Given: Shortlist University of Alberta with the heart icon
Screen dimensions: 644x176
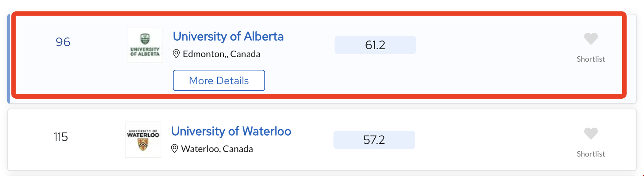Looking at the screenshot, I should tap(591, 38).
